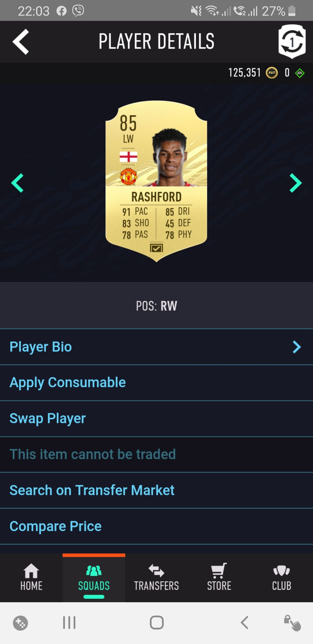
Task: Tap the England flag on card
Action: 128,157
